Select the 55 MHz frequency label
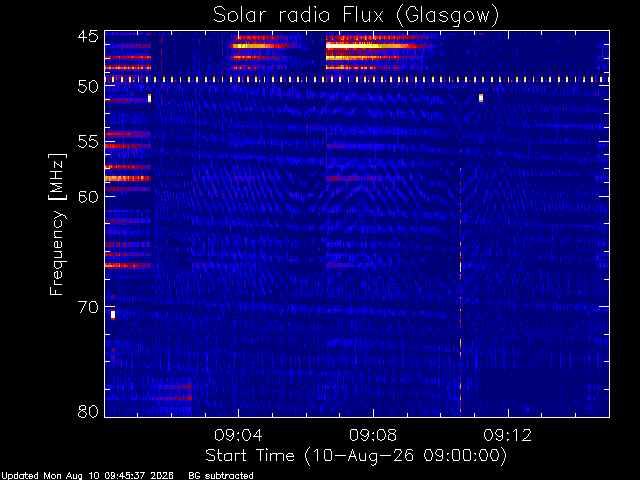 [x=88, y=142]
